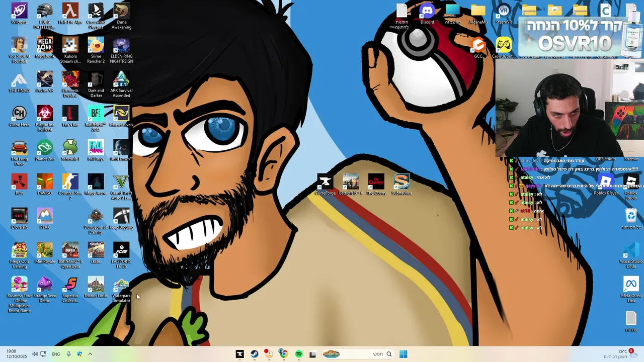Select EA SPORTS FC 26 icon

121,255
